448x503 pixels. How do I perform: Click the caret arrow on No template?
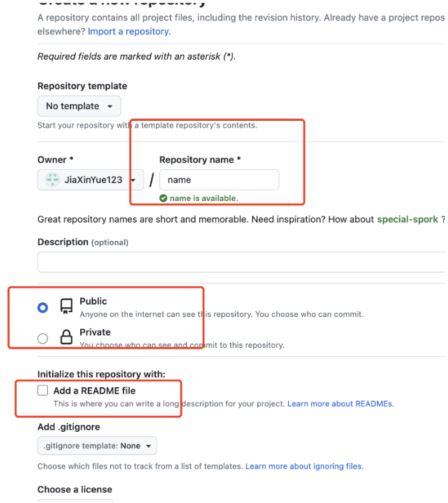110,106
